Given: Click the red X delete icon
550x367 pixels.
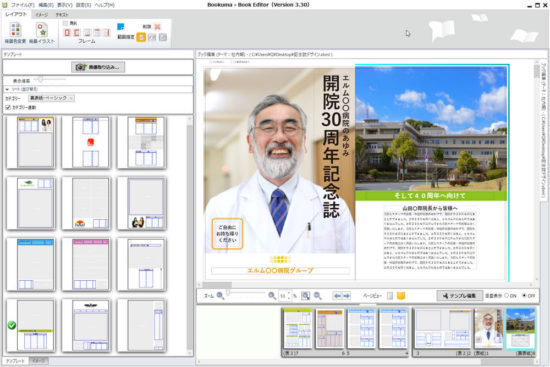Looking at the screenshot, I should pyautogui.click(x=157, y=27).
